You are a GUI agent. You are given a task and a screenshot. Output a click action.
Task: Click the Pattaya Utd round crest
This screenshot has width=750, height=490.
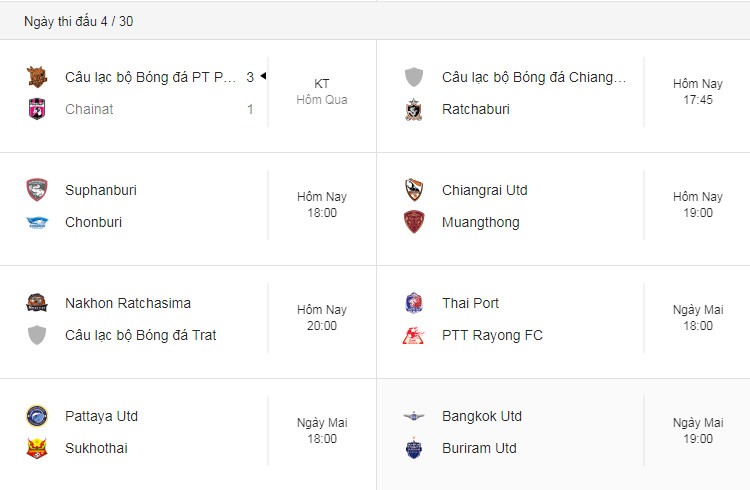37,416
